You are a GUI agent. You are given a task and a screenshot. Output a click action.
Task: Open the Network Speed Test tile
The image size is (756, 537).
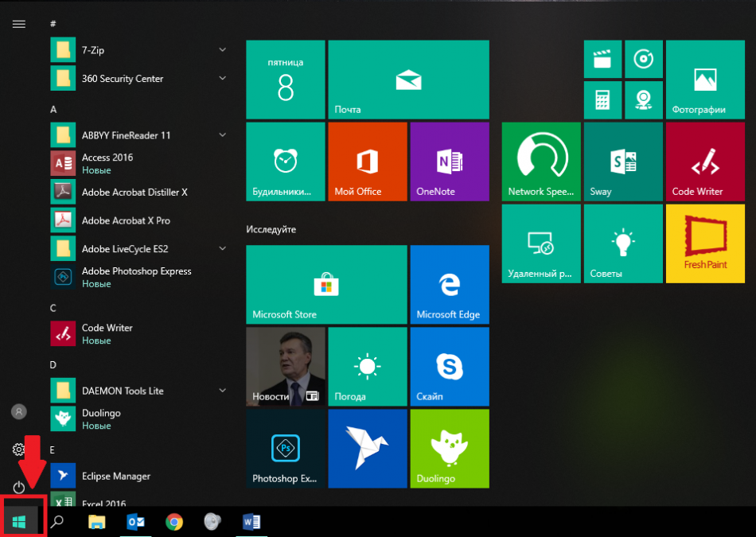pos(541,161)
